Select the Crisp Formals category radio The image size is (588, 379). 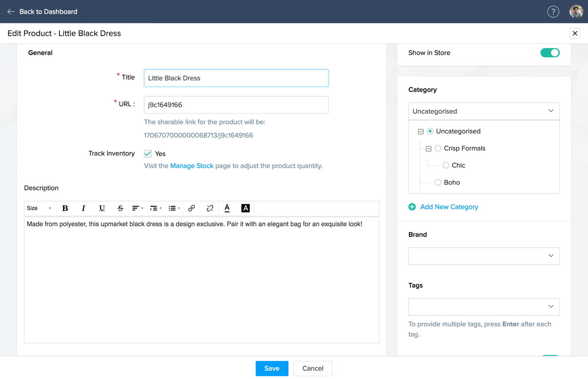click(x=438, y=149)
